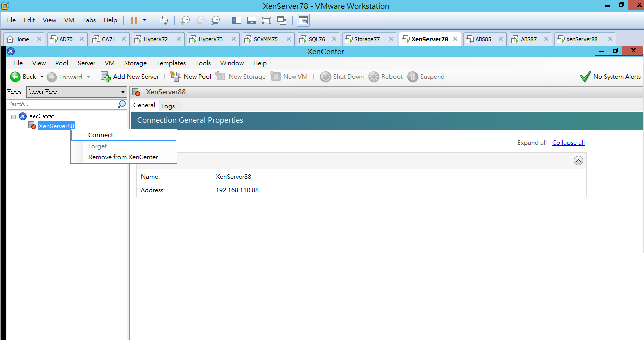
Task: Click the console view icon
Action: [303, 20]
